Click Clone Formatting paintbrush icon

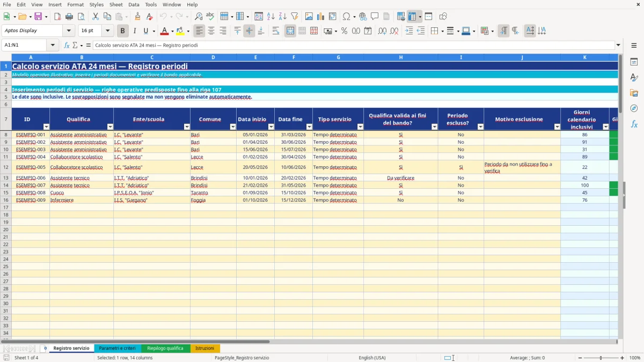click(137, 17)
